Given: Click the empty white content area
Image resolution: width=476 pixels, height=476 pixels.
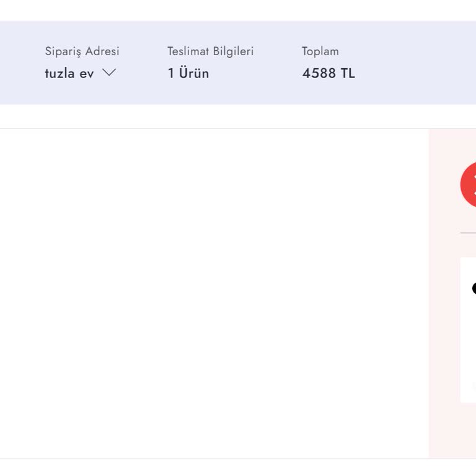Looking at the screenshot, I should (214, 291).
